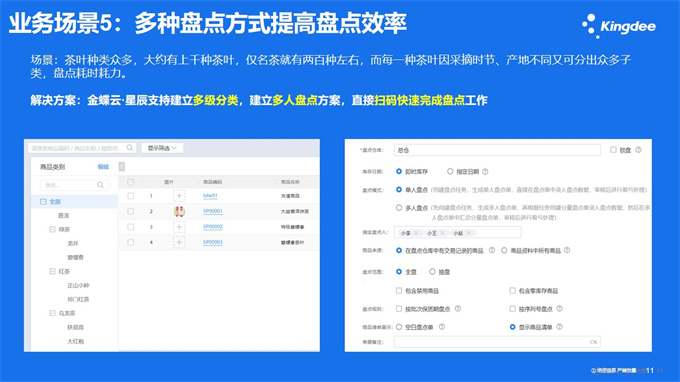Remove 小李 from the assigned counters
680x382 pixels.
[416, 233]
